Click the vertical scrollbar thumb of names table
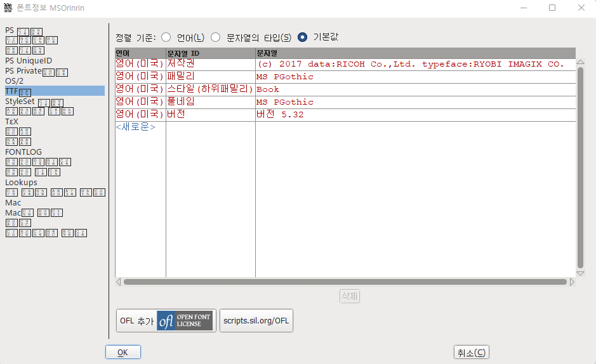596x364 pixels. click(x=580, y=168)
